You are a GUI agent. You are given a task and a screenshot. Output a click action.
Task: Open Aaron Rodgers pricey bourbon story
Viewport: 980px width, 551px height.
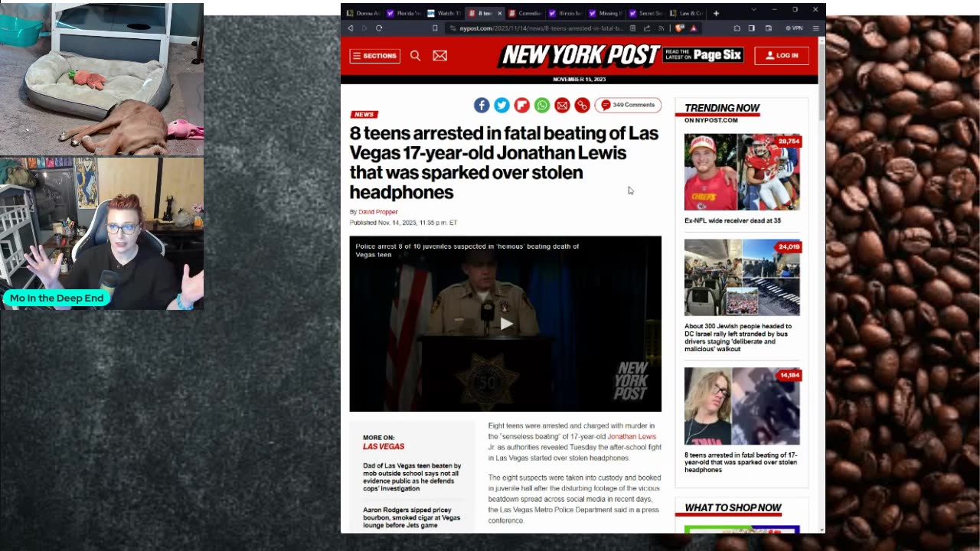412,517
